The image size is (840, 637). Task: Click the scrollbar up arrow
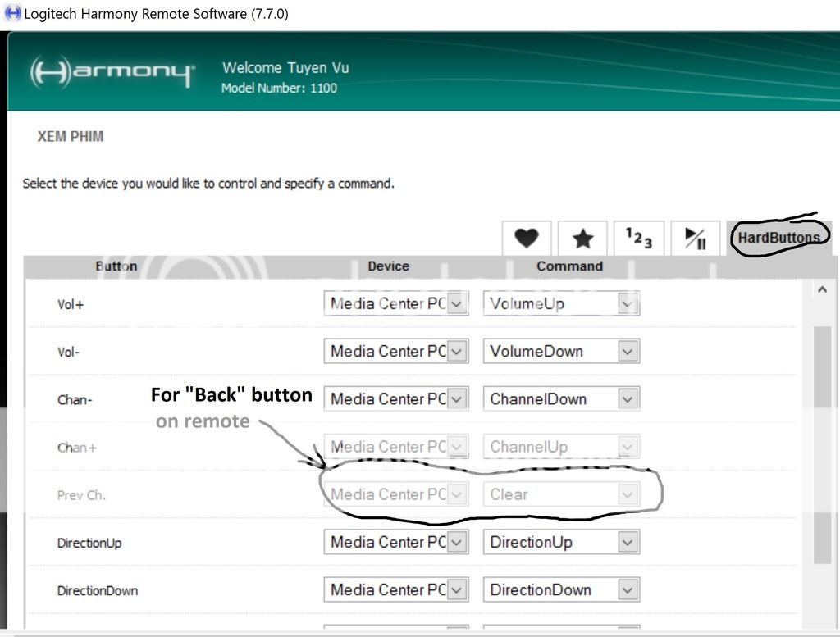[822, 289]
